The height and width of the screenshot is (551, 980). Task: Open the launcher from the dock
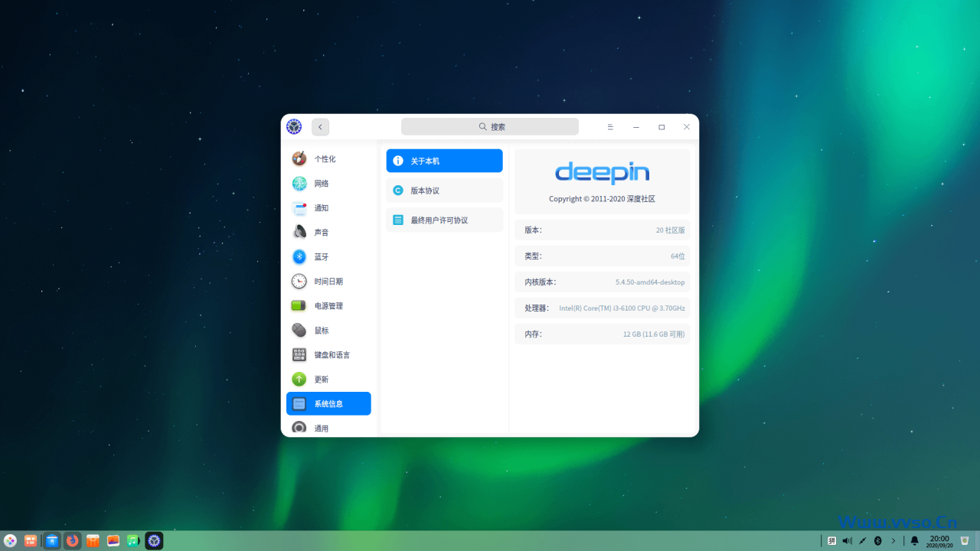pyautogui.click(x=10, y=541)
